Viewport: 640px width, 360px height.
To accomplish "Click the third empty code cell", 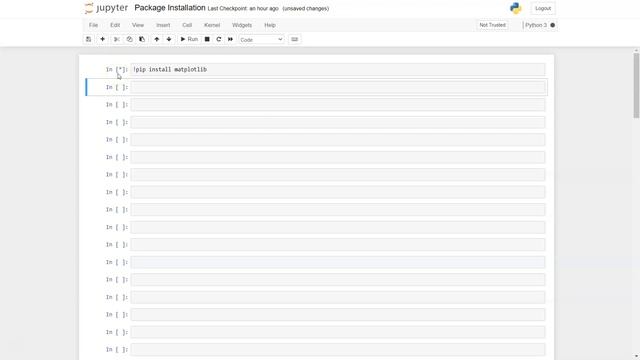I will point(338,105).
